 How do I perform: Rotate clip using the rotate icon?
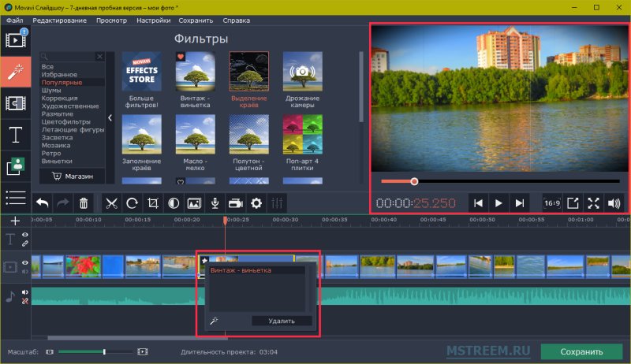[132, 202]
